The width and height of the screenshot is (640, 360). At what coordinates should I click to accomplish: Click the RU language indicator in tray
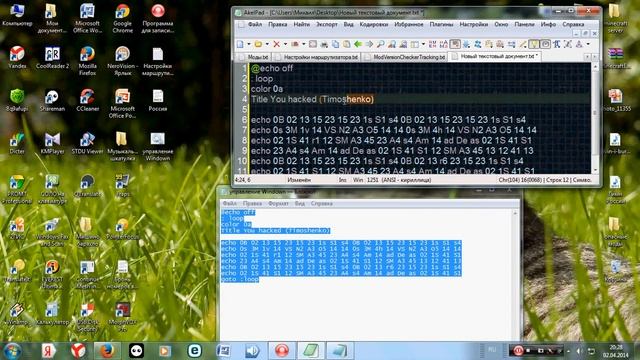(492, 350)
